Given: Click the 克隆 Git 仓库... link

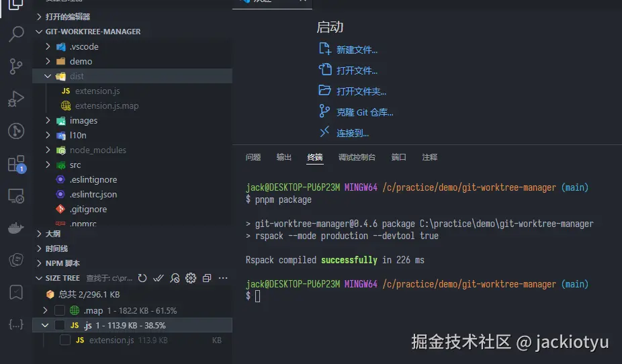Looking at the screenshot, I should (x=365, y=112).
